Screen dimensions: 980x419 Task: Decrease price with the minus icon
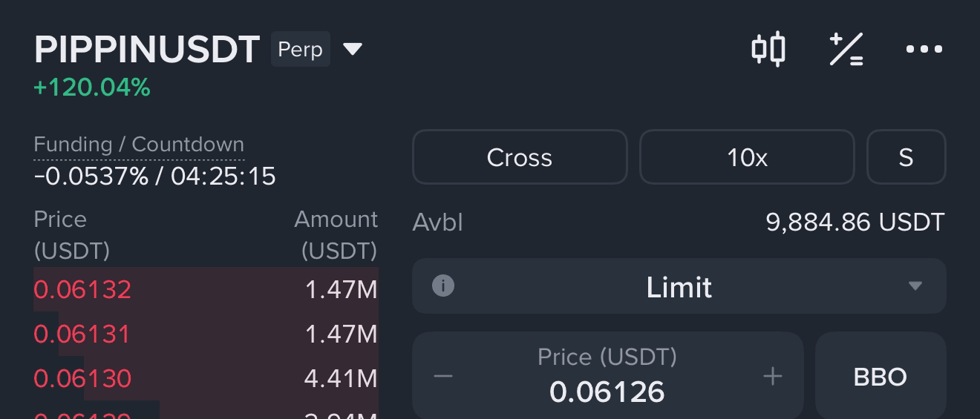point(443,376)
